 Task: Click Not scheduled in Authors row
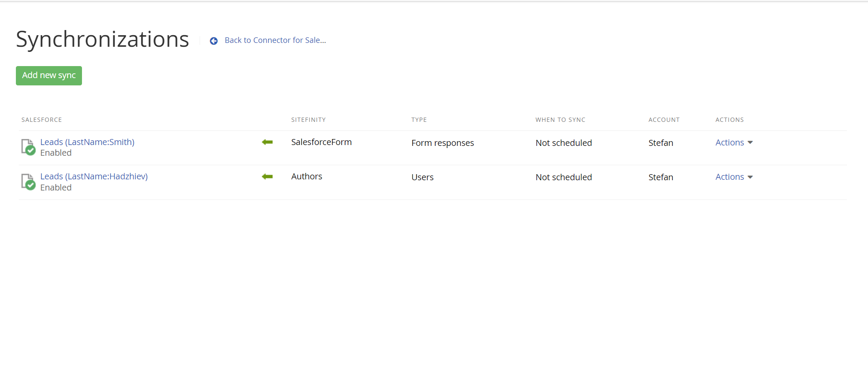564,177
